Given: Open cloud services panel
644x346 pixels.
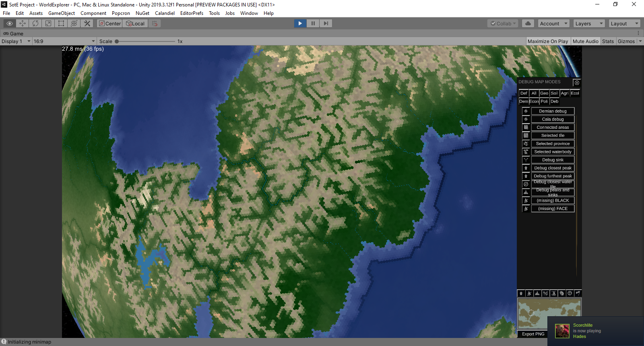Looking at the screenshot, I should pos(528,23).
